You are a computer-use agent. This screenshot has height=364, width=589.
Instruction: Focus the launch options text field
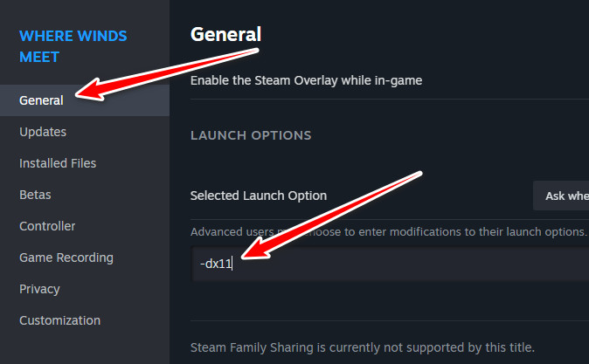393,264
